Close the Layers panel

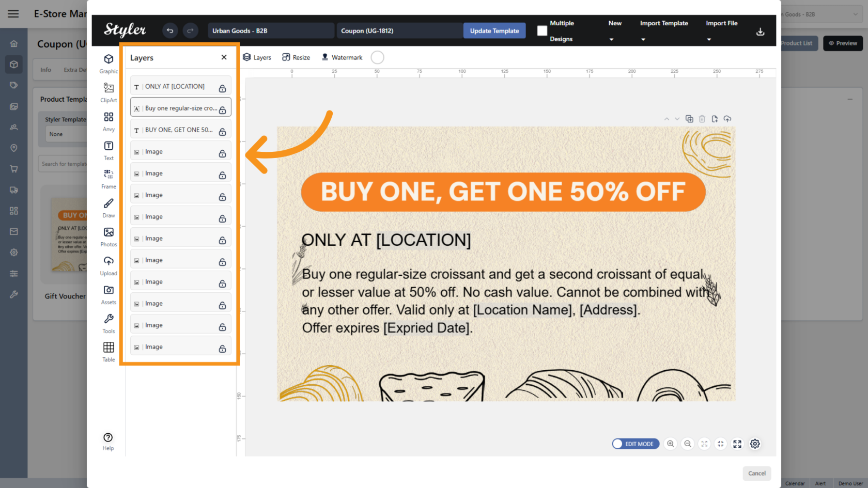[x=224, y=57]
